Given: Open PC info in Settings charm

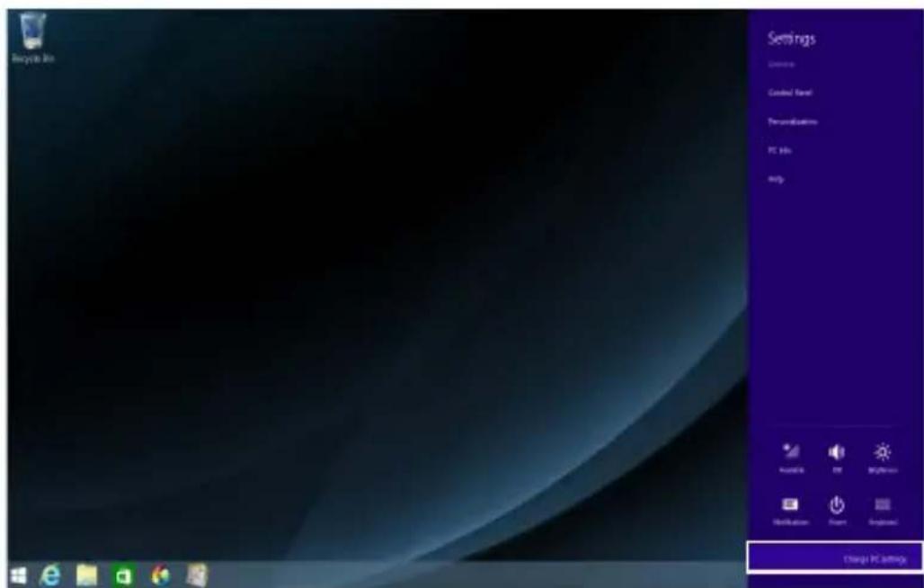Looking at the screenshot, I should pos(779,151).
